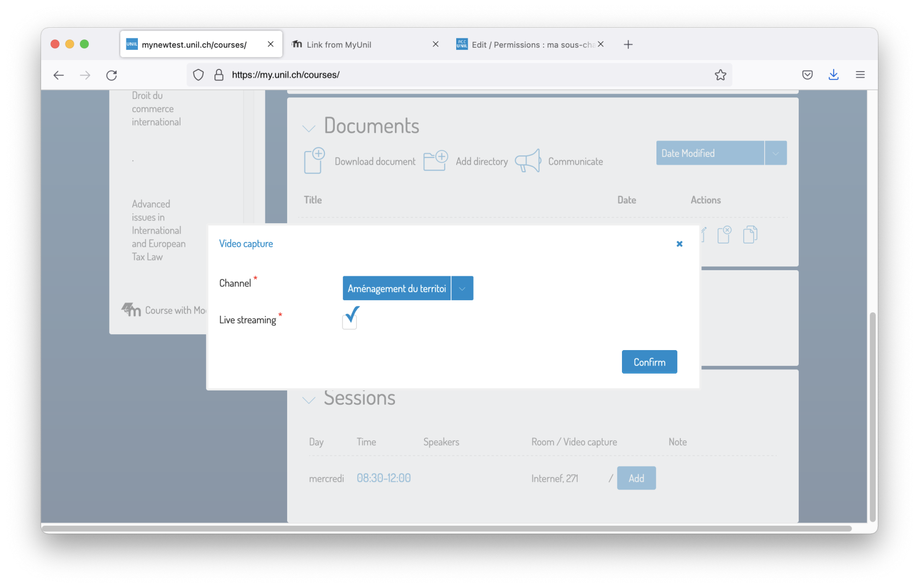Click the Download document icon

coord(314,161)
